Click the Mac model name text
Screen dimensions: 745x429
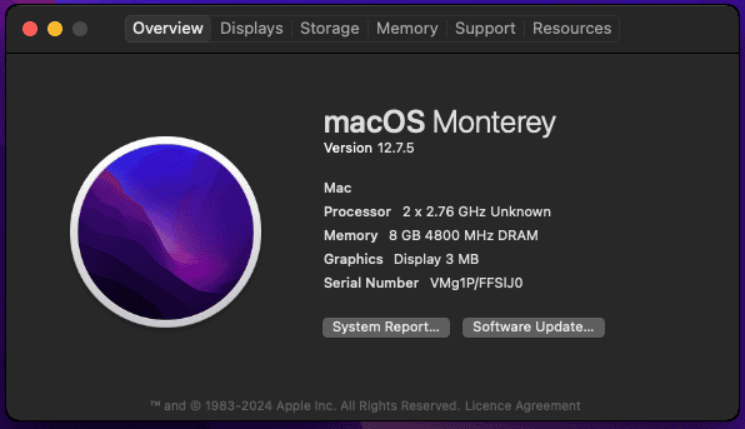pos(337,188)
